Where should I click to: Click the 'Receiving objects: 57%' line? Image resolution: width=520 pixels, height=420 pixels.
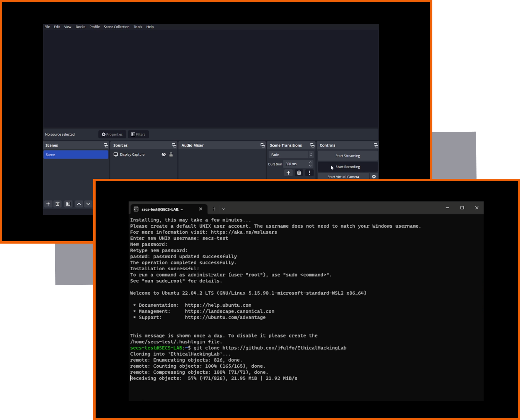click(214, 378)
